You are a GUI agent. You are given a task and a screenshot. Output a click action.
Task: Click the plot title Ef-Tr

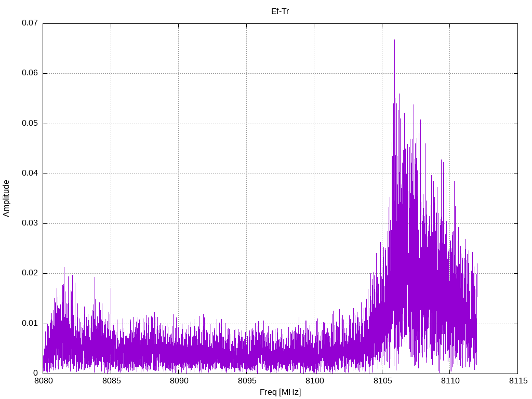280,11
